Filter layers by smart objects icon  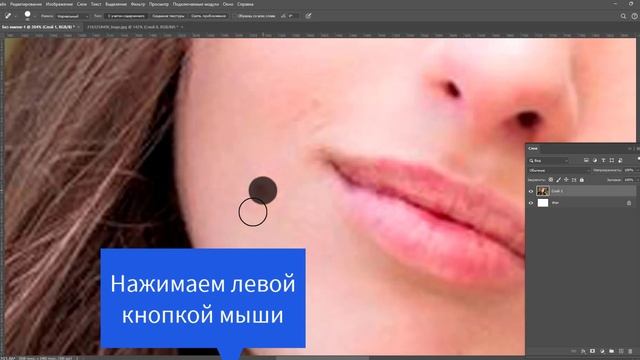pyautogui.click(x=620, y=160)
